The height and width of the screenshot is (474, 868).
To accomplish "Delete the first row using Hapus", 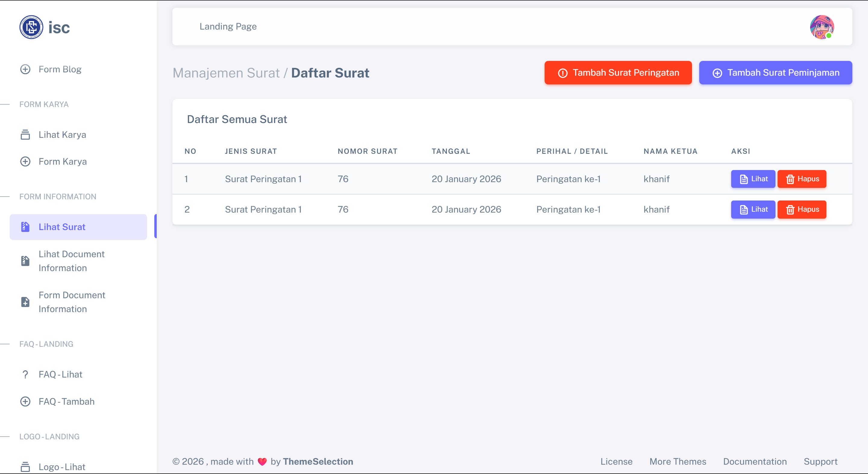I will 802,179.
